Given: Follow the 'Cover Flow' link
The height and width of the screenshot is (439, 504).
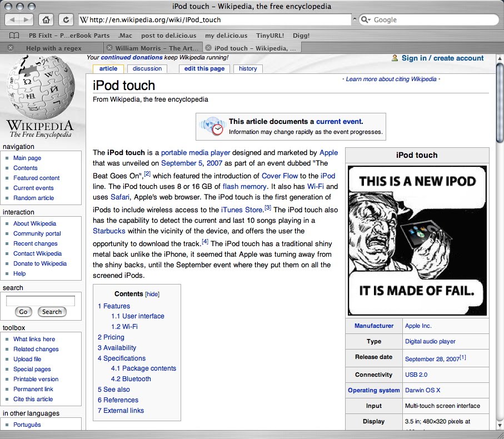Looking at the screenshot, I should (x=280, y=176).
